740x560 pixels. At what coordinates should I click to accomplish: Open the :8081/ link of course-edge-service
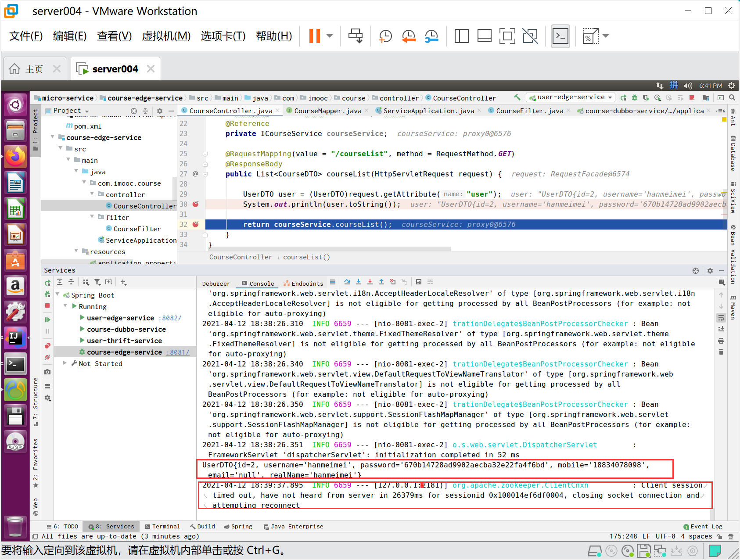[x=178, y=352]
